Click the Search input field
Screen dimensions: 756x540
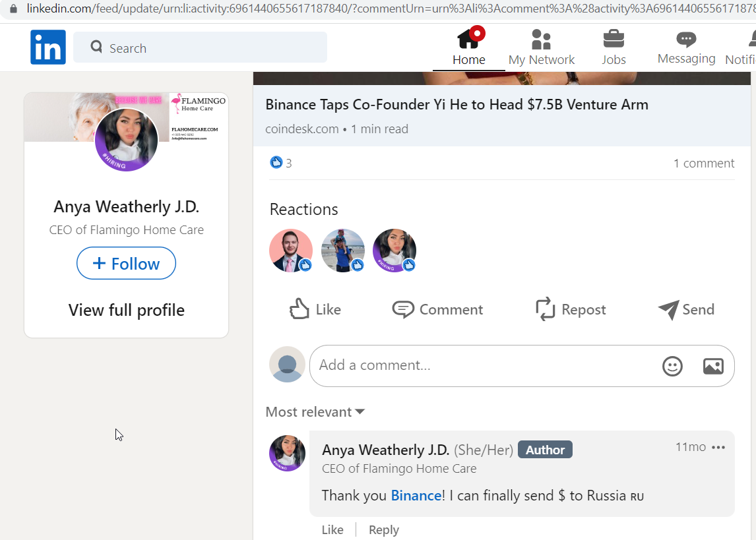[200, 47]
